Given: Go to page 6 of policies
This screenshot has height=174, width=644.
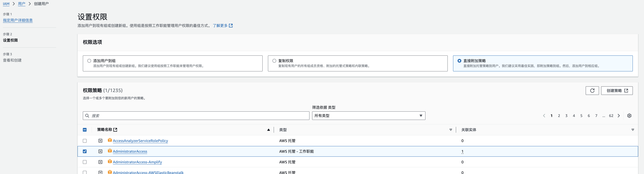Looking at the screenshot, I should pos(589,116).
